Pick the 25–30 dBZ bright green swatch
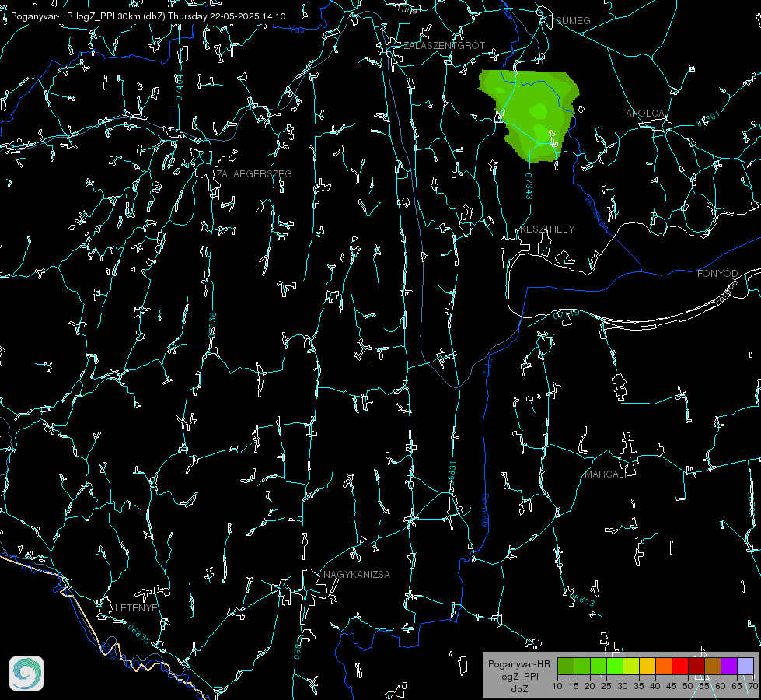 [x=615, y=666]
